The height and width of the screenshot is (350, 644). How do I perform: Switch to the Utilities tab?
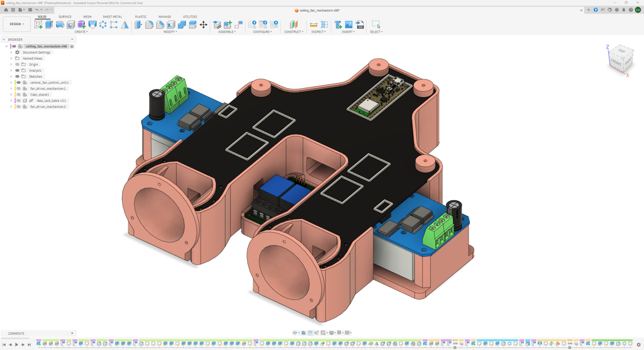(x=190, y=17)
